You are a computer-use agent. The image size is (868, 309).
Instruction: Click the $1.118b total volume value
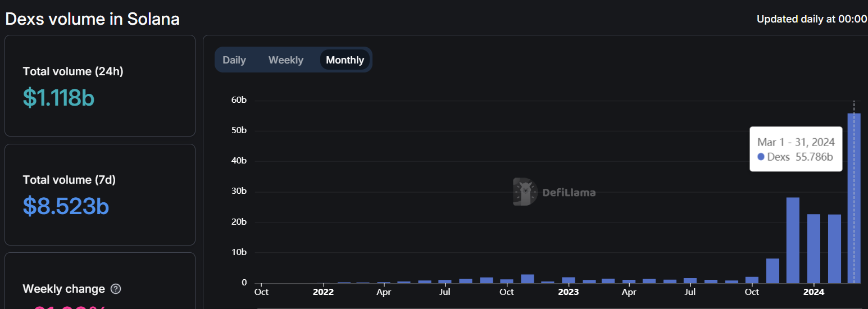[x=58, y=98]
